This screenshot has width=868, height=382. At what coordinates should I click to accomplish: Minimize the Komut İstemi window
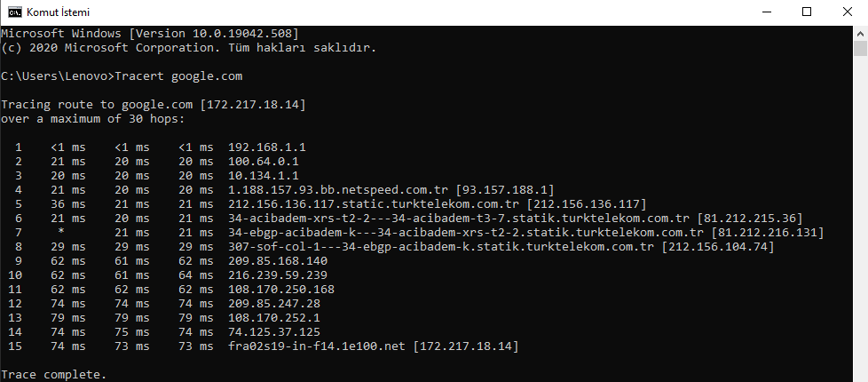(764, 12)
